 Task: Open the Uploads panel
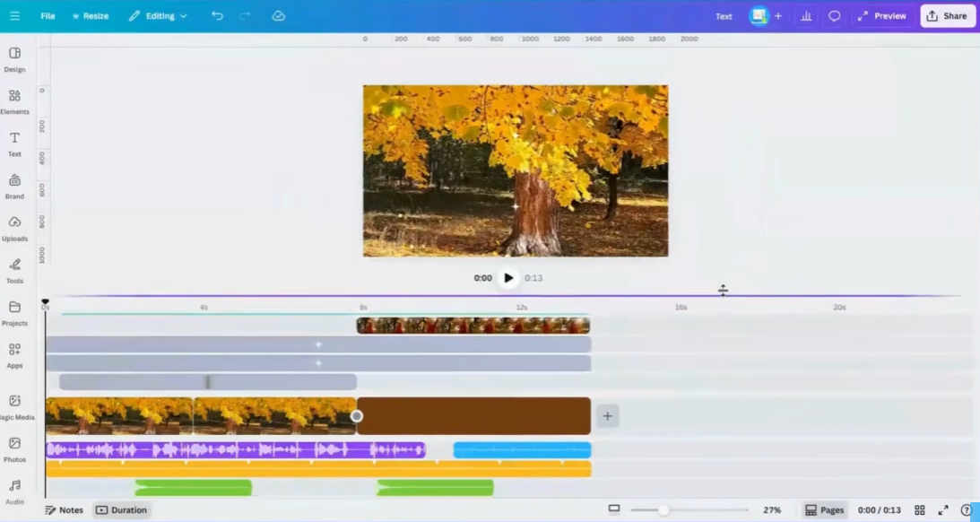[x=14, y=229]
